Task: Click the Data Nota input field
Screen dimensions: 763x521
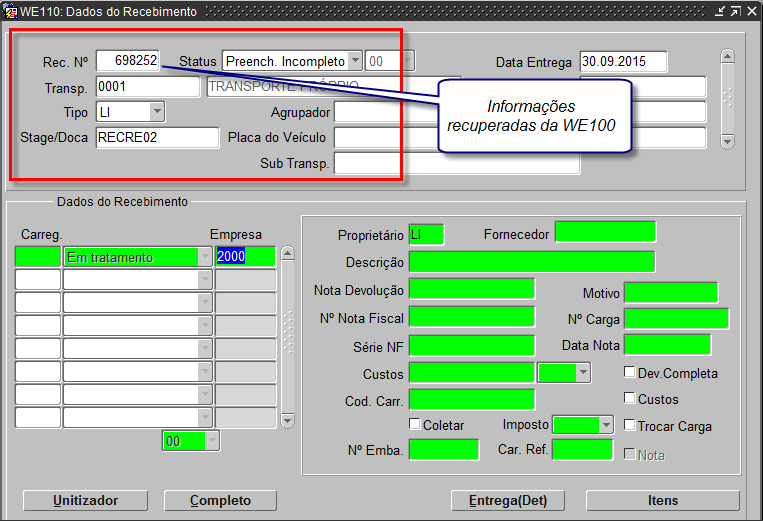Action: (x=668, y=345)
